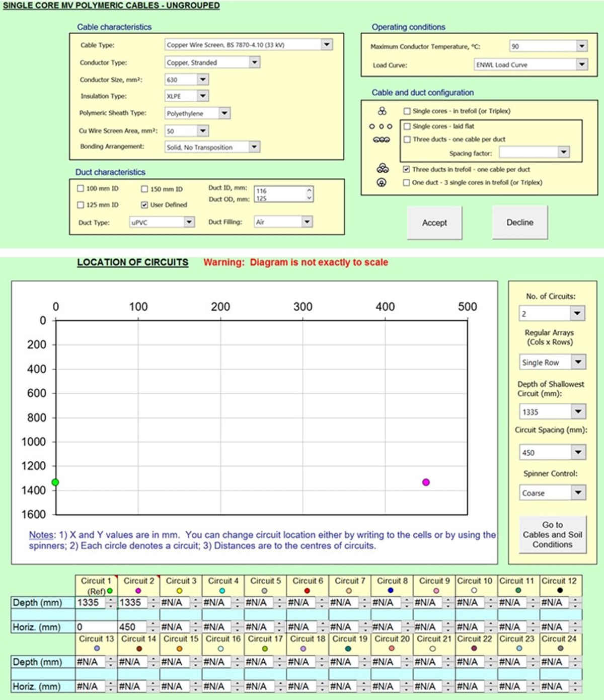604x700 pixels.
Task: Click the teal dot under Circuit 19 header
Action: [348, 649]
